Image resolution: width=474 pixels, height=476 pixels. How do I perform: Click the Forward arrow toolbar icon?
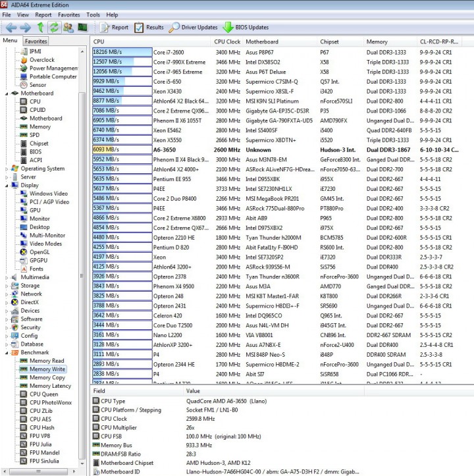pyautogui.click(x=25, y=28)
